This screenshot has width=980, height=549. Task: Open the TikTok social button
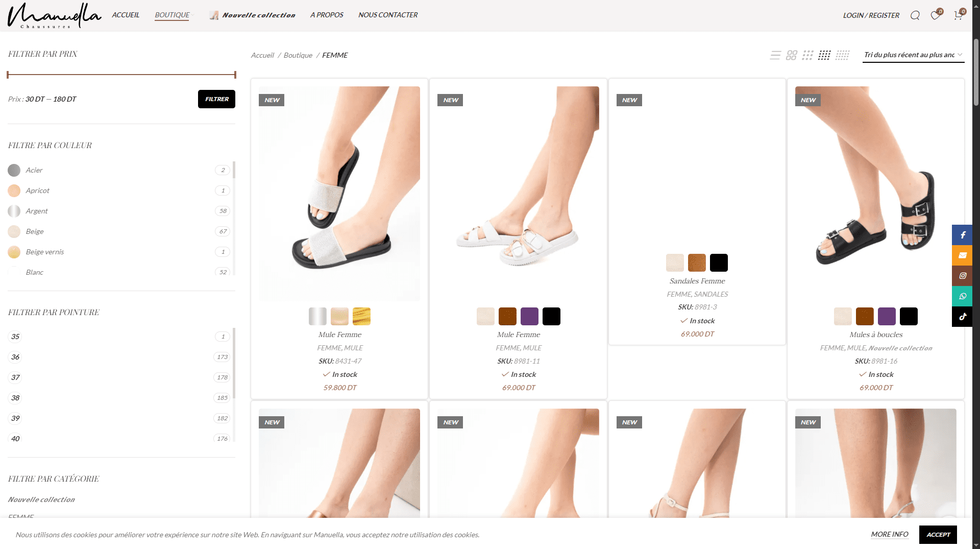962,317
